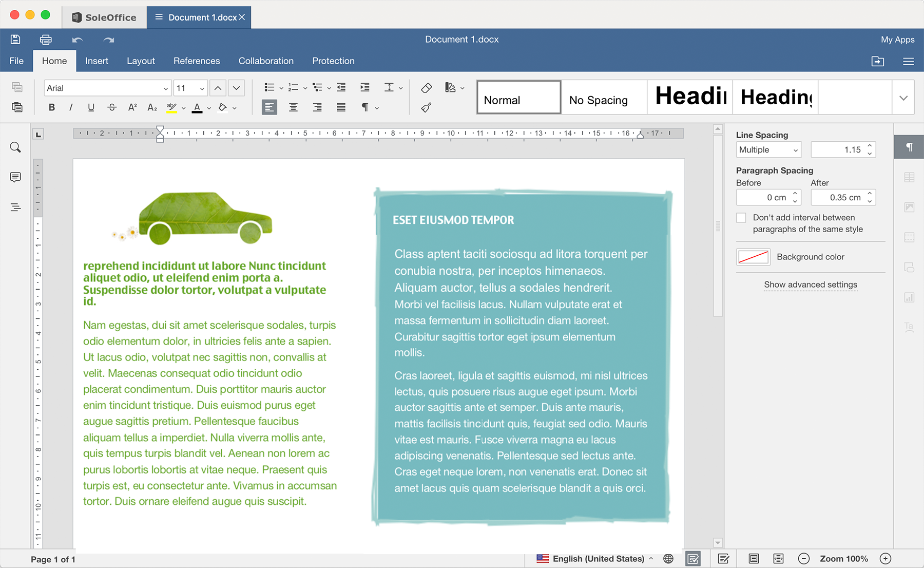924x568 pixels.
Task: Apply the Normal style
Action: click(x=518, y=97)
